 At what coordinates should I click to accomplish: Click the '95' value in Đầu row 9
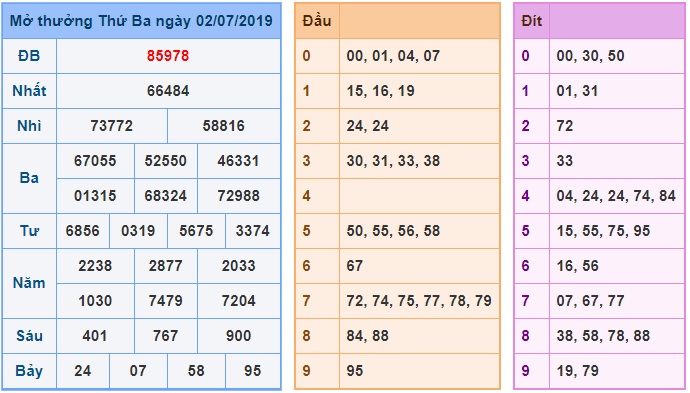tap(355, 371)
